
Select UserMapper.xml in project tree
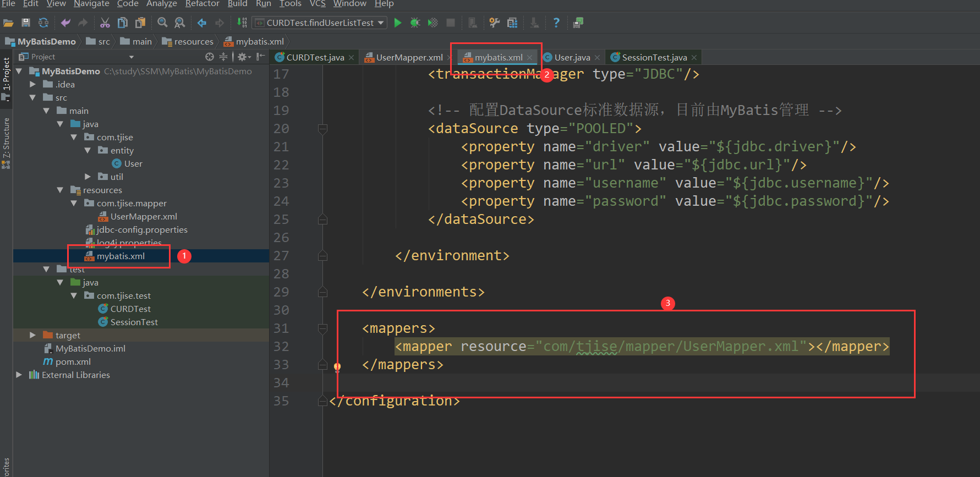pos(138,216)
